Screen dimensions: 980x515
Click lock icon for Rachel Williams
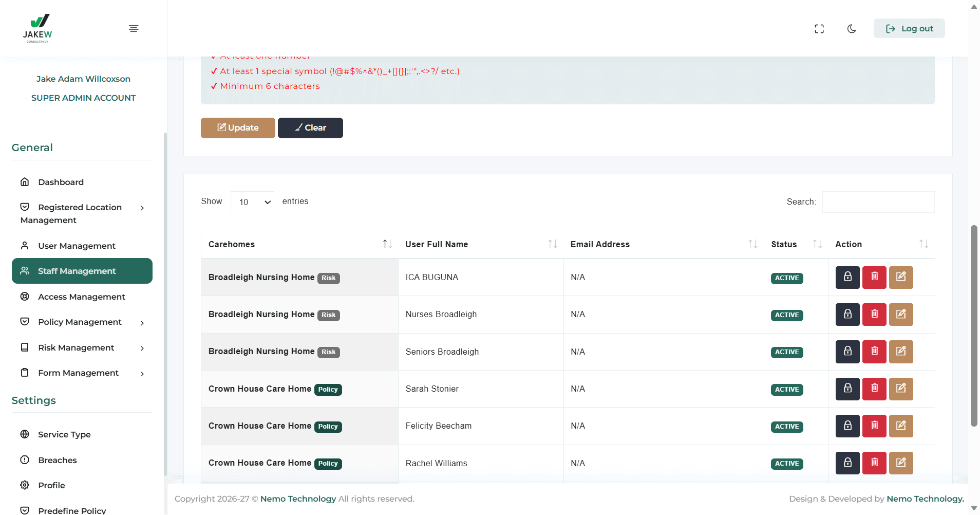[847, 463]
